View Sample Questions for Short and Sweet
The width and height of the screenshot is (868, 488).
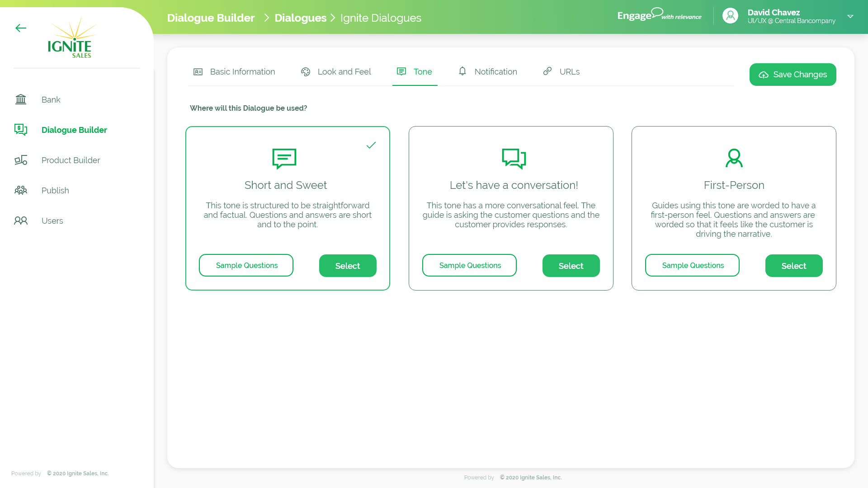coord(246,265)
